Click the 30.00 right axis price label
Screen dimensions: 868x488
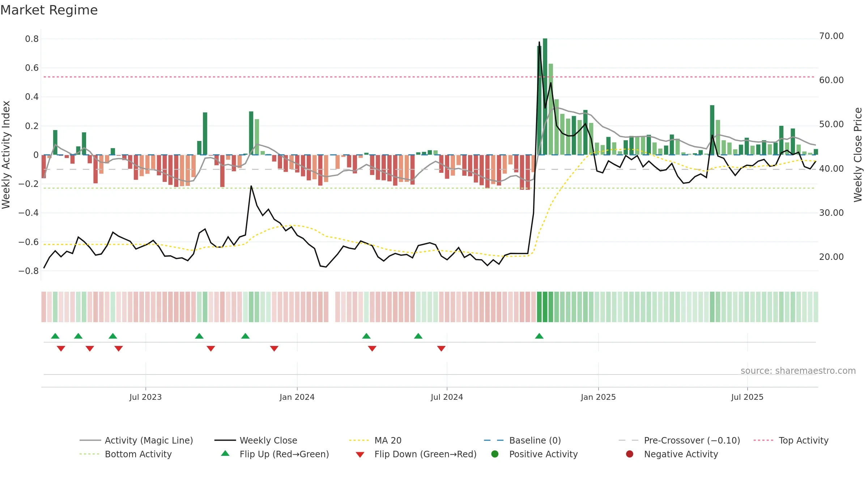coord(831,213)
